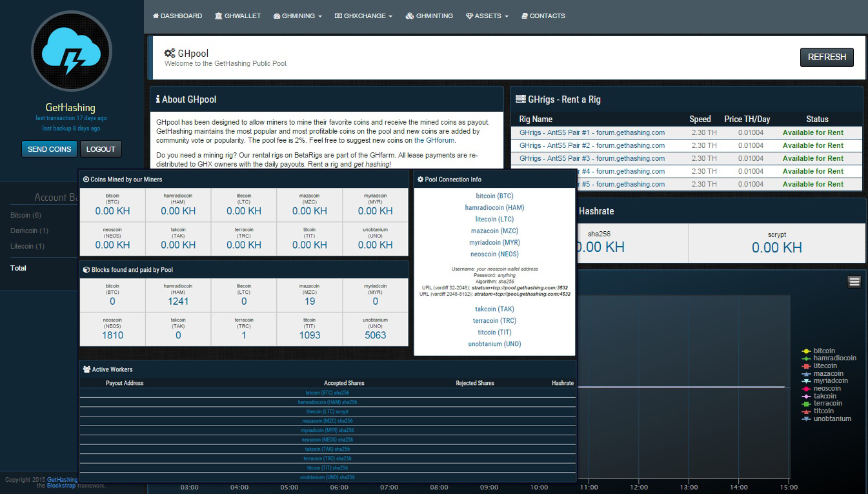This screenshot has height=494, width=868.
Task: Select neoscoin (NEOS) sha256 workers row
Action: (x=327, y=440)
